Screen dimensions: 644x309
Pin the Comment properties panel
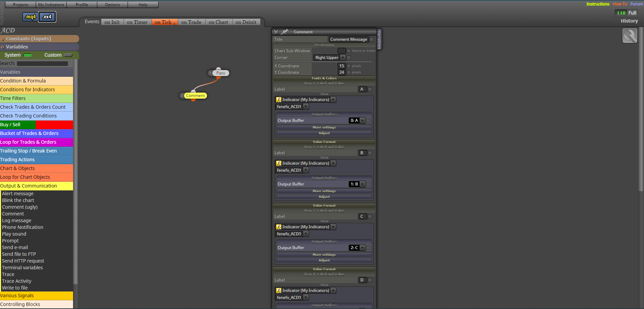click(284, 32)
